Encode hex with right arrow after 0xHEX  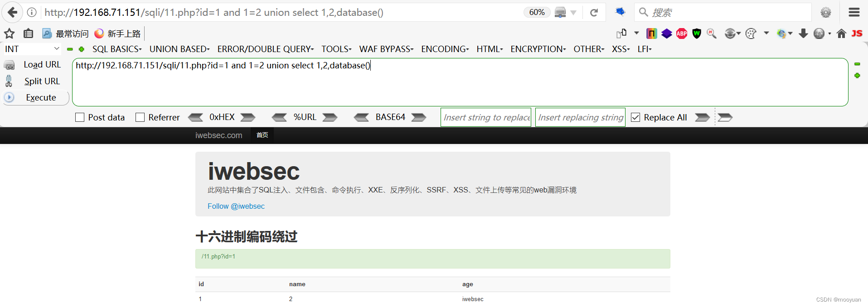(x=248, y=117)
